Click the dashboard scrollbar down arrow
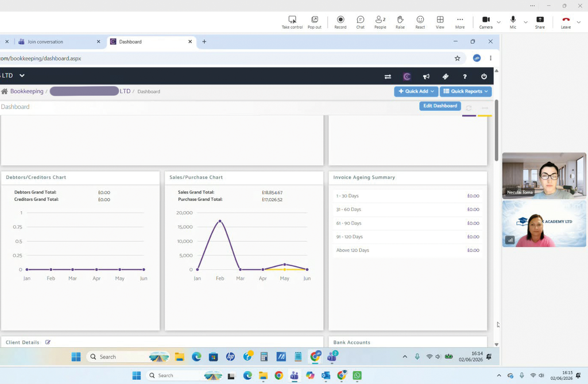 coord(497,344)
